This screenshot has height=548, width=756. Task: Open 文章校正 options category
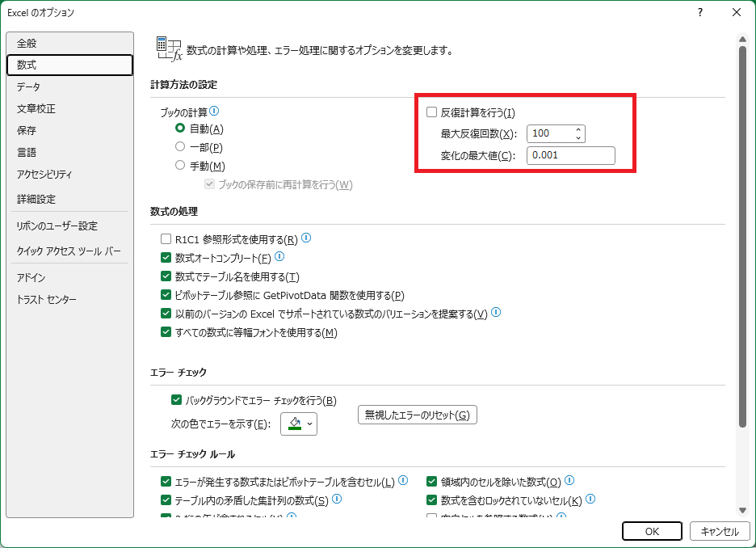70,109
